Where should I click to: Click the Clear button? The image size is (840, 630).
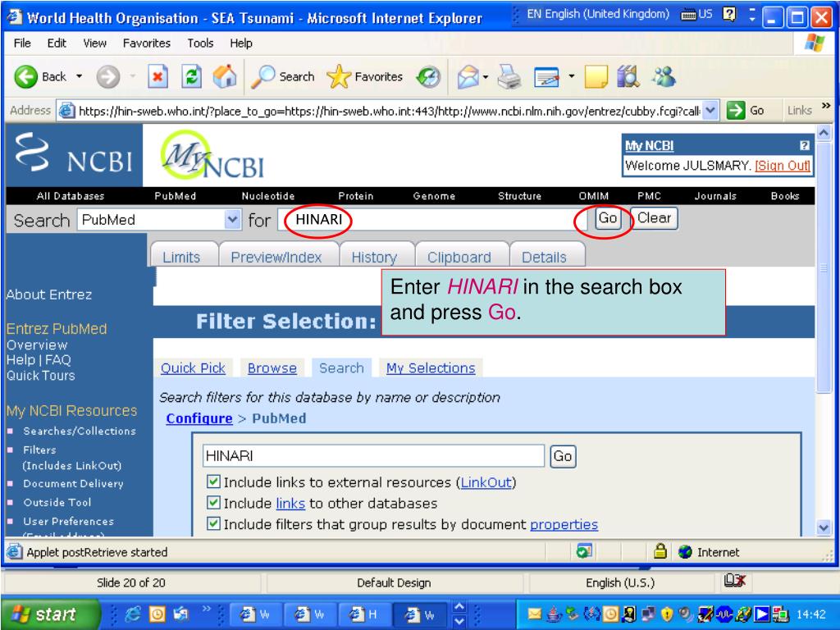click(654, 218)
